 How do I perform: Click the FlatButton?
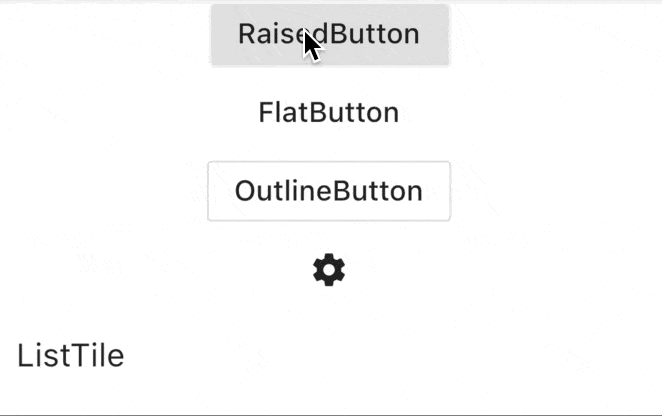coord(329,113)
